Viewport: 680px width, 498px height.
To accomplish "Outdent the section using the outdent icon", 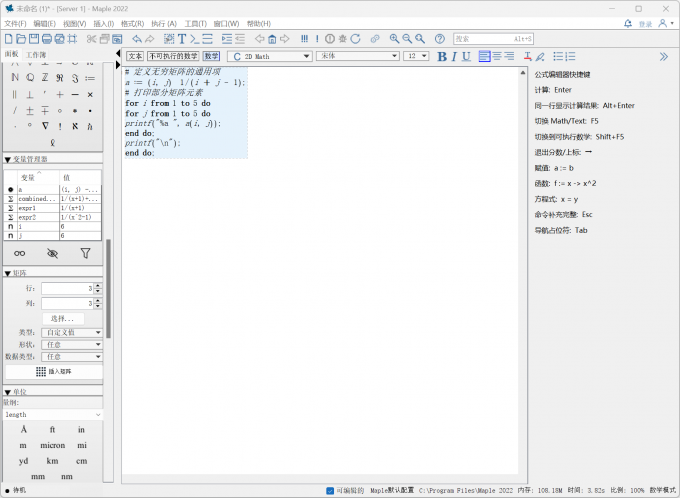I will pos(240,39).
